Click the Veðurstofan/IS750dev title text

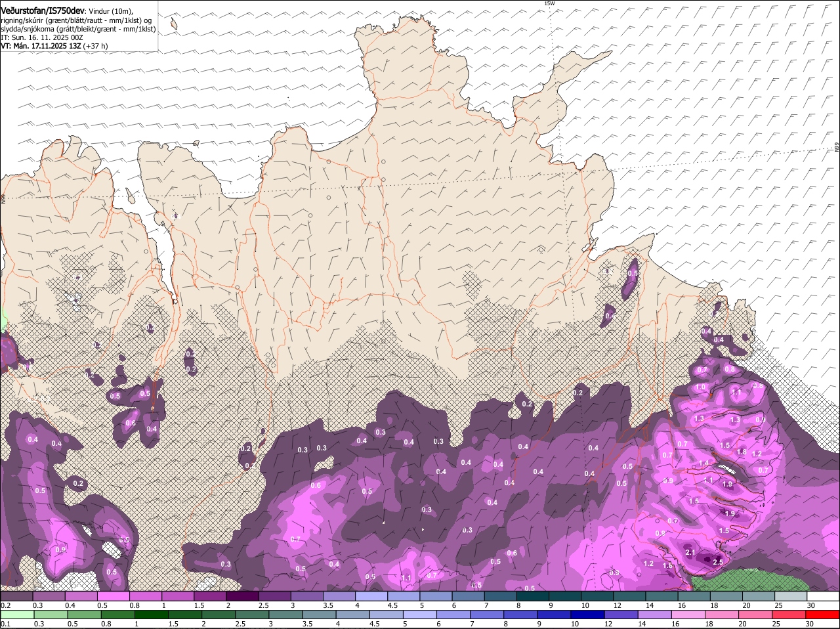click(42, 11)
